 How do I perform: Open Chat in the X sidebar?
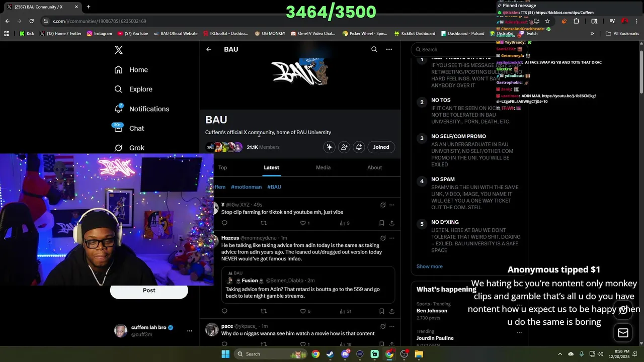coord(129,128)
